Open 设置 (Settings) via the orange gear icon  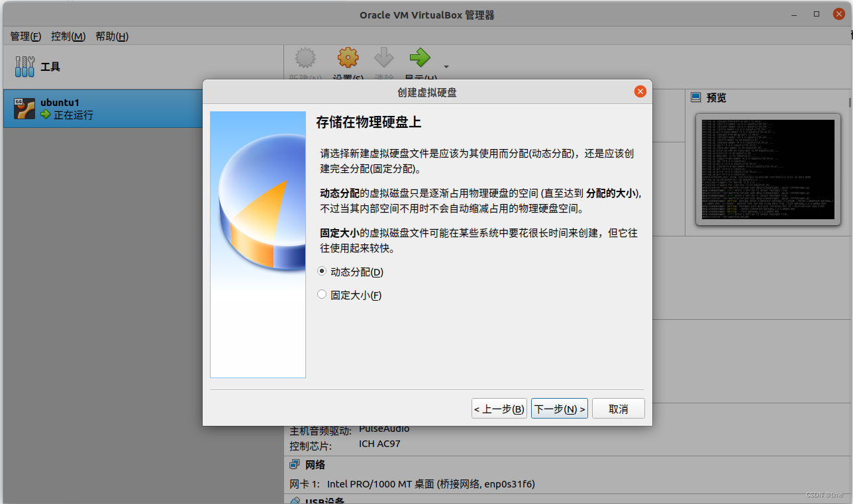tap(348, 58)
